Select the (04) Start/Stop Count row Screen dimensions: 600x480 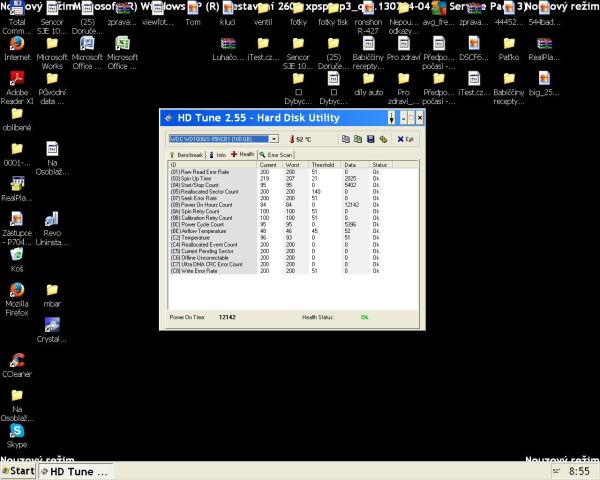(281, 185)
